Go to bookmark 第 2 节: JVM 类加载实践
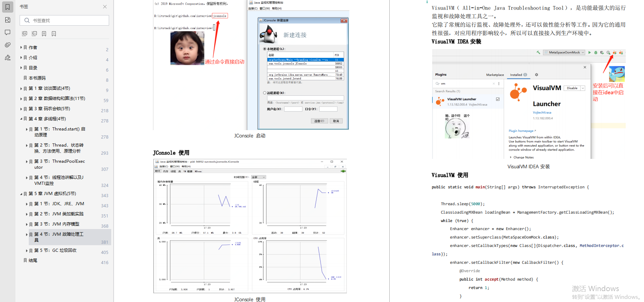This screenshot has height=302, width=644. click(x=59, y=214)
